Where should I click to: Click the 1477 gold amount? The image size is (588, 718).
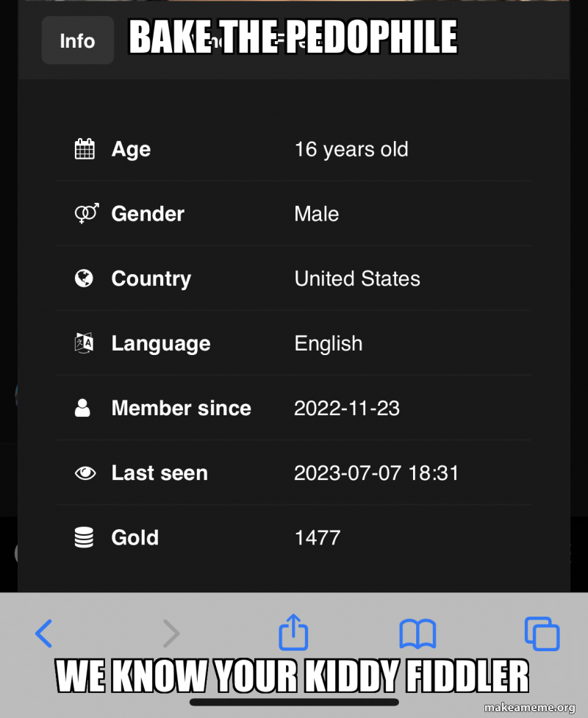[x=317, y=537]
